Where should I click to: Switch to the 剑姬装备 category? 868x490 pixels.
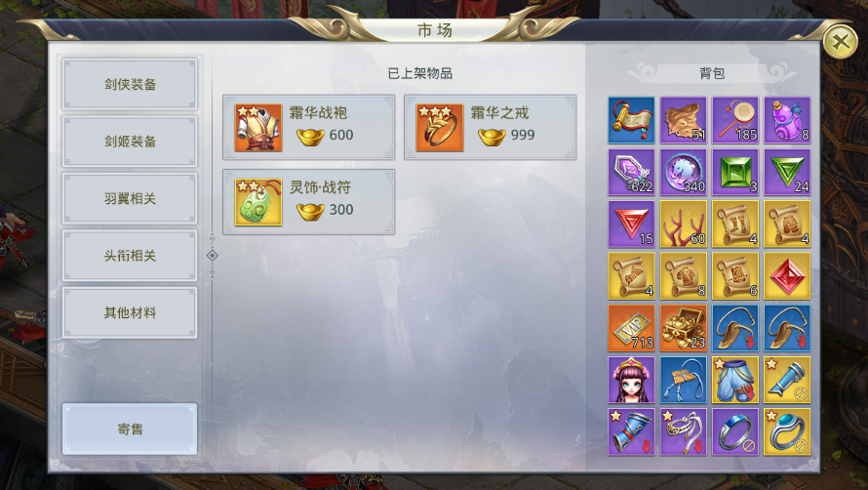[130, 142]
